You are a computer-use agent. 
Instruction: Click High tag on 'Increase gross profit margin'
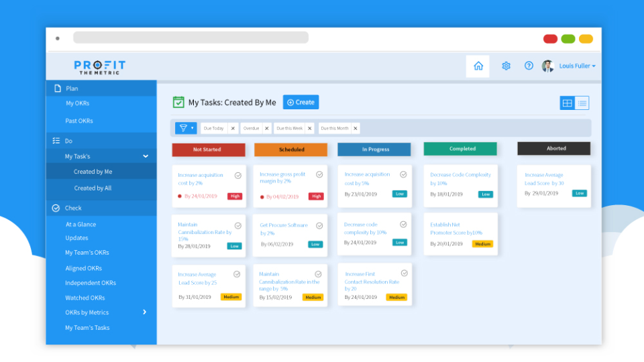tap(316, 196)
